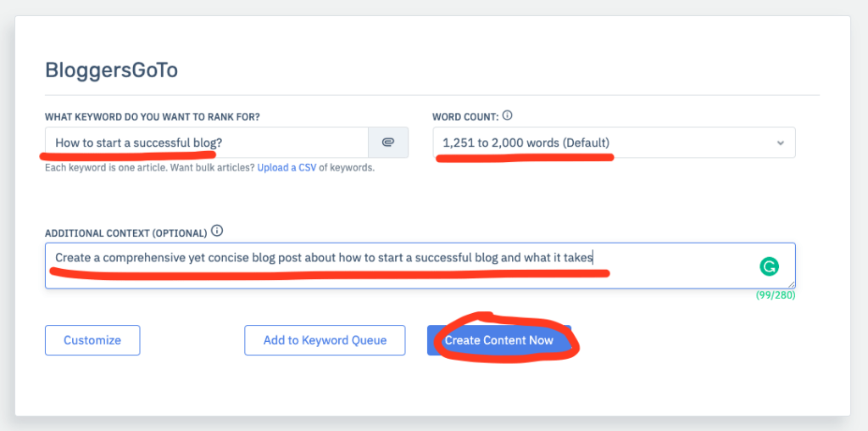868x431 pixels.
Task: Click the BloggersGoTo heading
Action: [x=111, y=71]
